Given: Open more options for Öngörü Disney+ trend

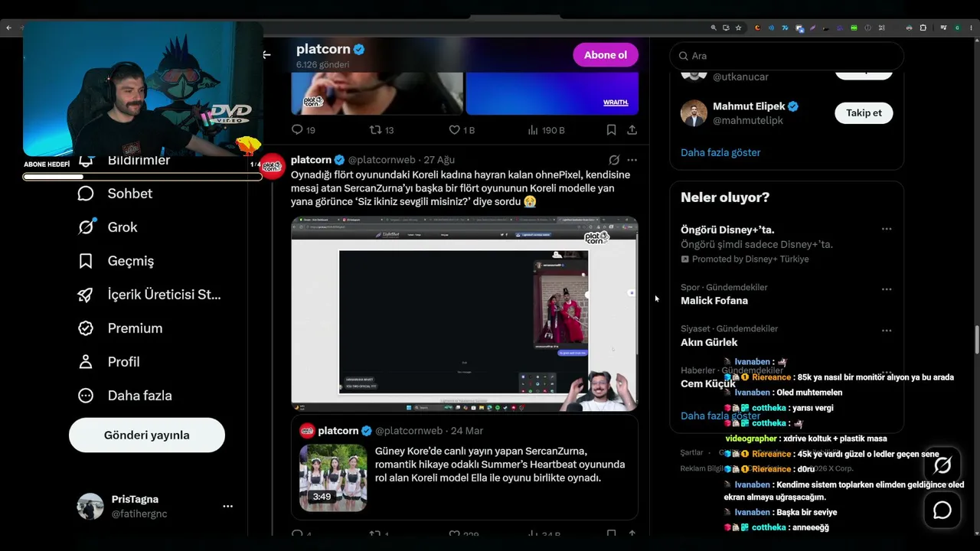Looking at the screenshot, I should [887, 229].
